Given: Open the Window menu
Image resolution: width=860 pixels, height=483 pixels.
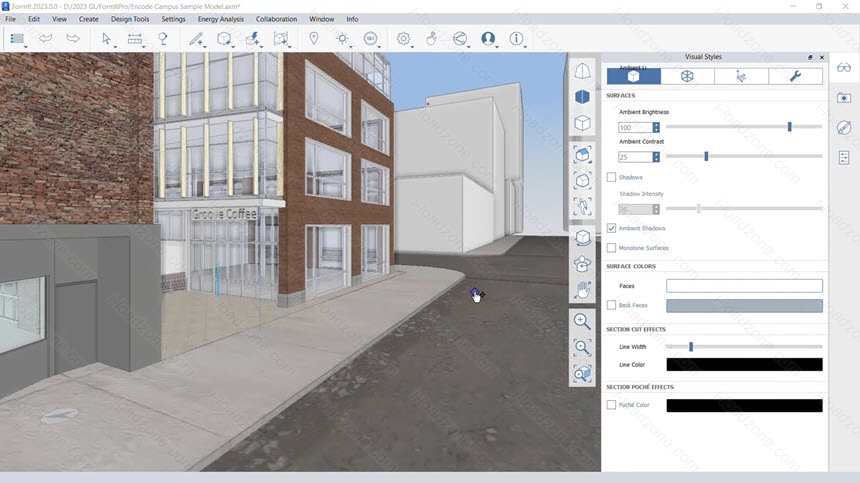Looking at the screenshot, I should [321, 19].
